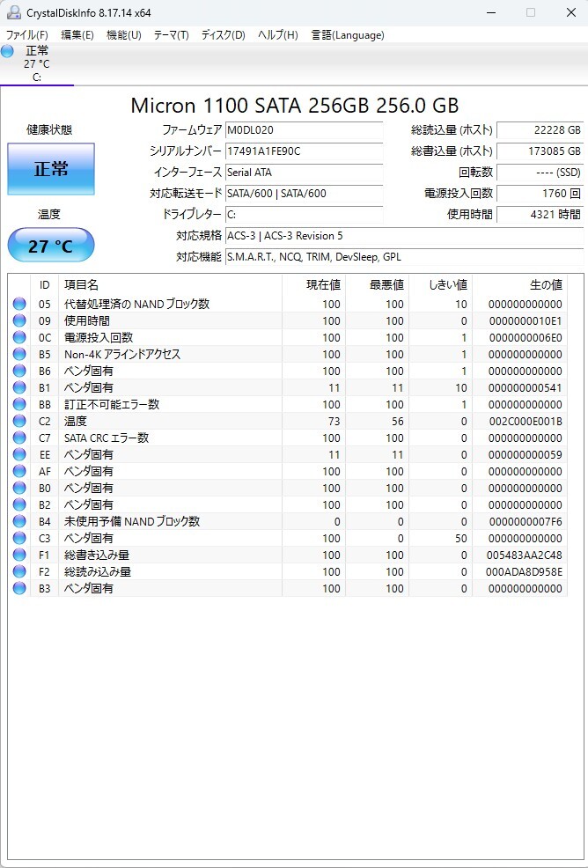The height and width of the screenshot is (868, 588).
Task: Click status orb in F2 総読み込み量 row
Action: coord(19,571)
